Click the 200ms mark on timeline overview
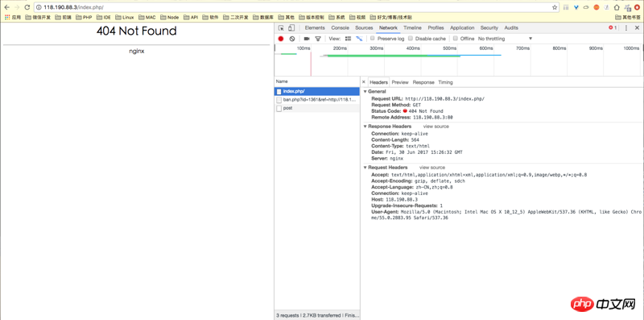 341,48
